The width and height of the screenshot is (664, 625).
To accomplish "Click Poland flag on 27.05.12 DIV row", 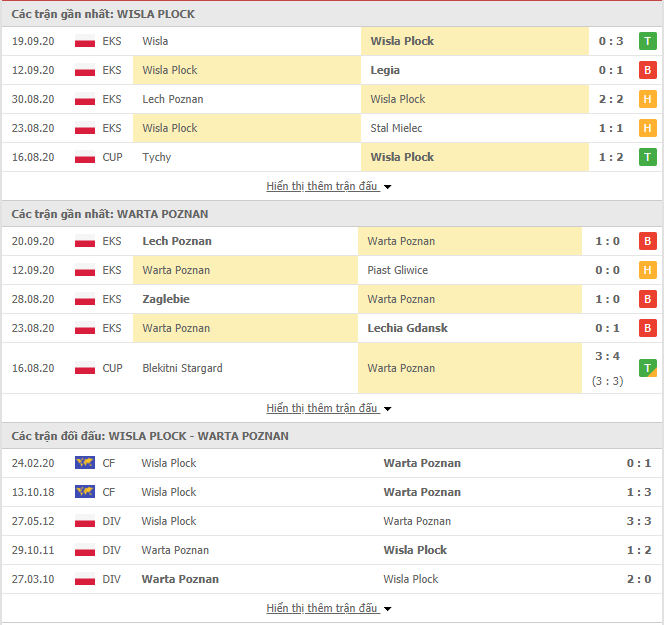I will [85, 521].
